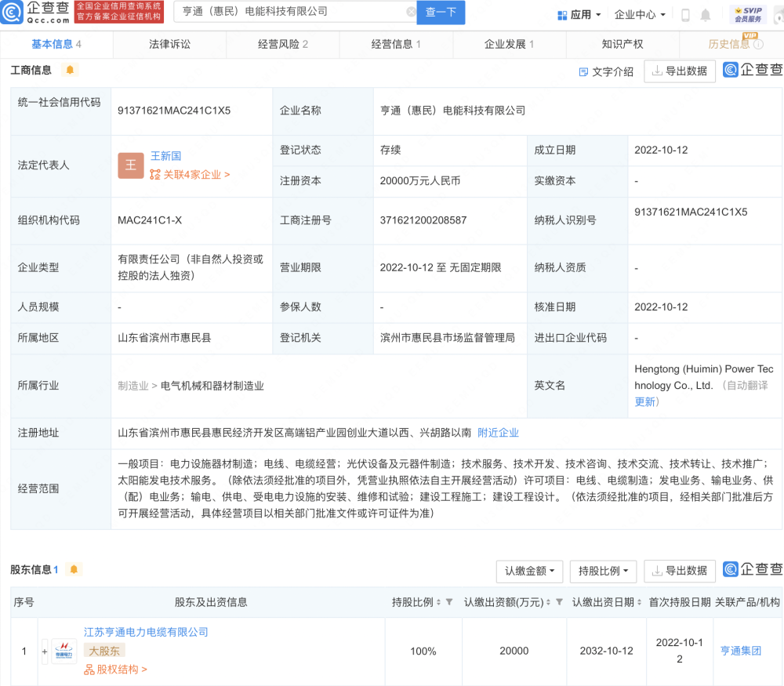Switch to 知识产权 tab
This screenshot has width=784, height=686.
(x=622, y=45)
